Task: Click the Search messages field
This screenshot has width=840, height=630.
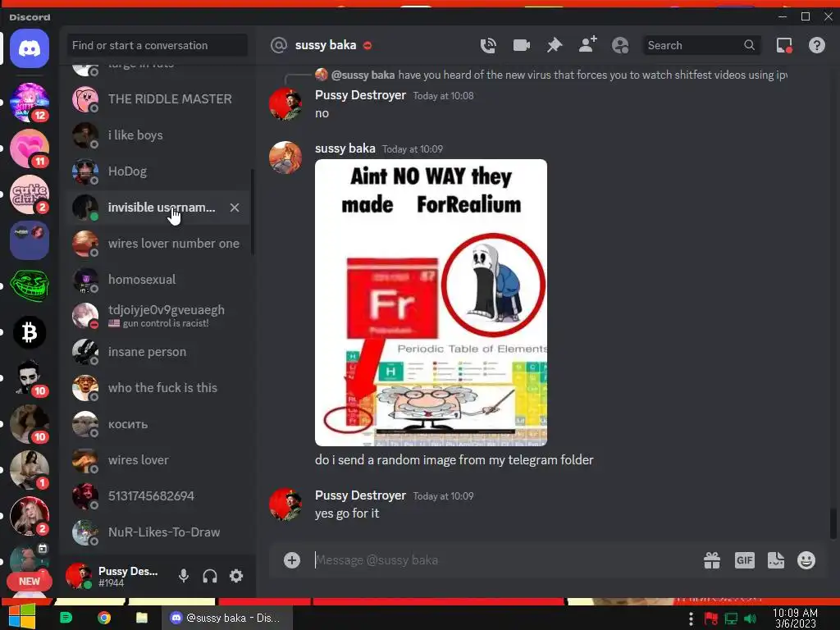Action: 701,46
